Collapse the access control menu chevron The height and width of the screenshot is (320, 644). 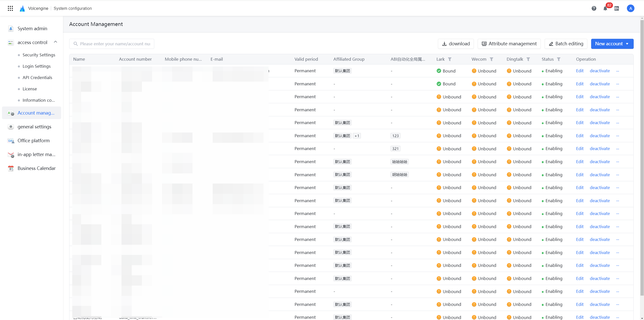56,42
